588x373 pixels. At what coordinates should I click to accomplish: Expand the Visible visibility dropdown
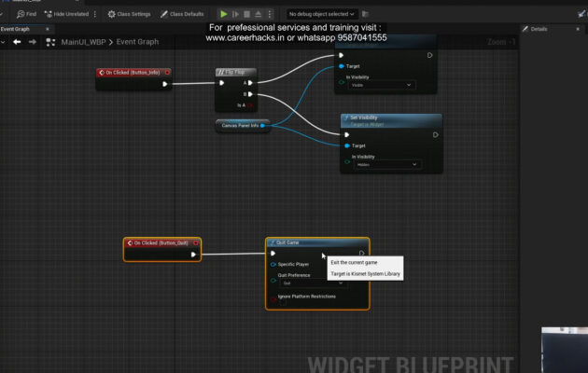(381, 85)
